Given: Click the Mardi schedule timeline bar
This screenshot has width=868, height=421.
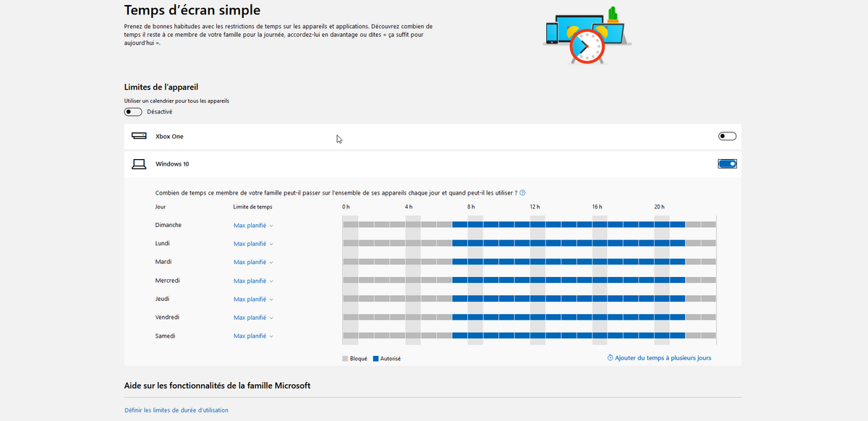Looking at the screenshot, I should [x=529, y=262].
